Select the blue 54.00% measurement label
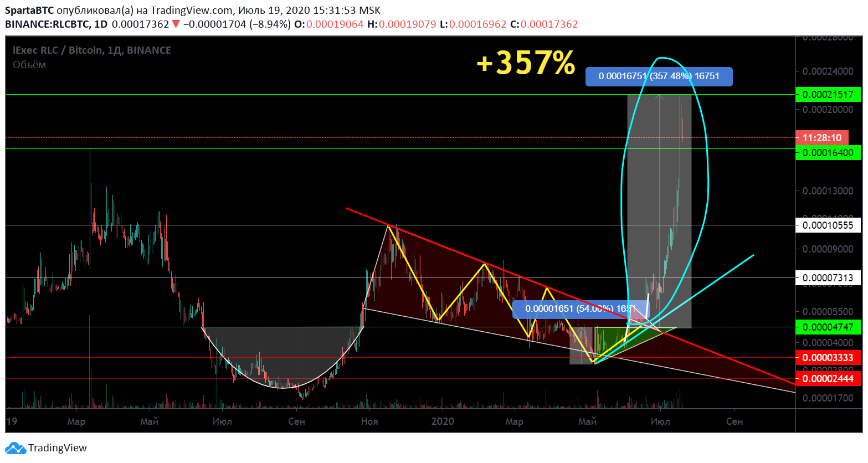The width and height of the screenshot is (868, 463). point(580,309)
